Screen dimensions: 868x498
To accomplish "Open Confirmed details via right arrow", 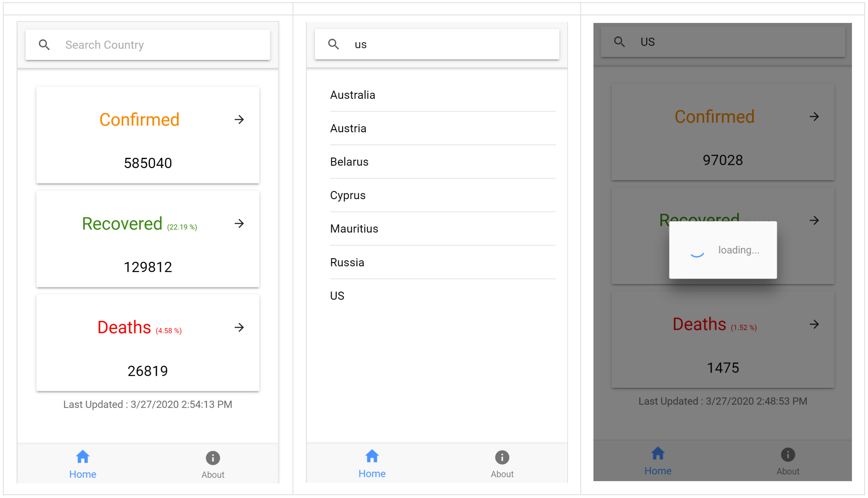I will click(x=240, y=120).
